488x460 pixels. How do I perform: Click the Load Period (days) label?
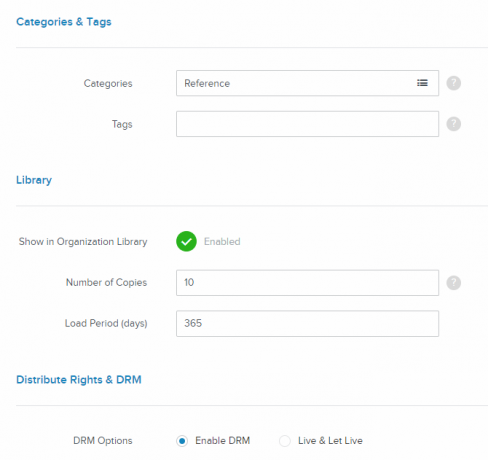pyautogui.click(x=106, y=323)
